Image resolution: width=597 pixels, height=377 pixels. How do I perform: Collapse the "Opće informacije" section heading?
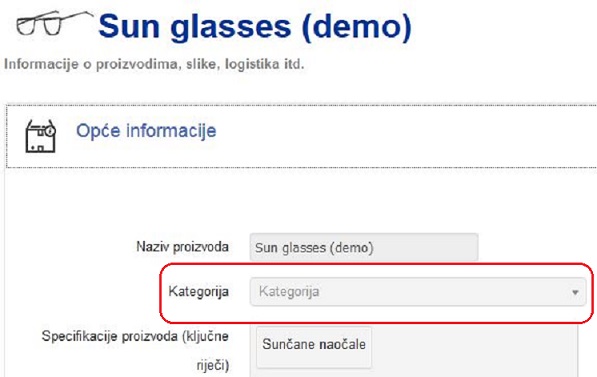click(x=146, y=131)
